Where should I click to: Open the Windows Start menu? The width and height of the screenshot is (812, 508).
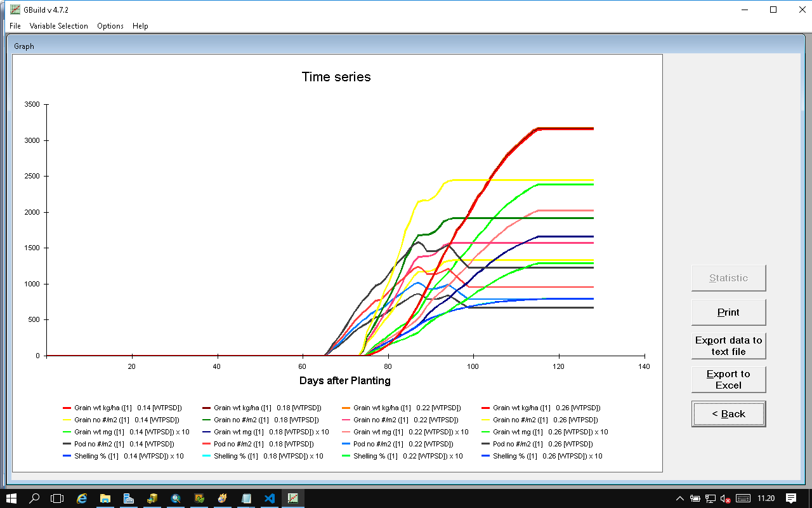[11, 498]
